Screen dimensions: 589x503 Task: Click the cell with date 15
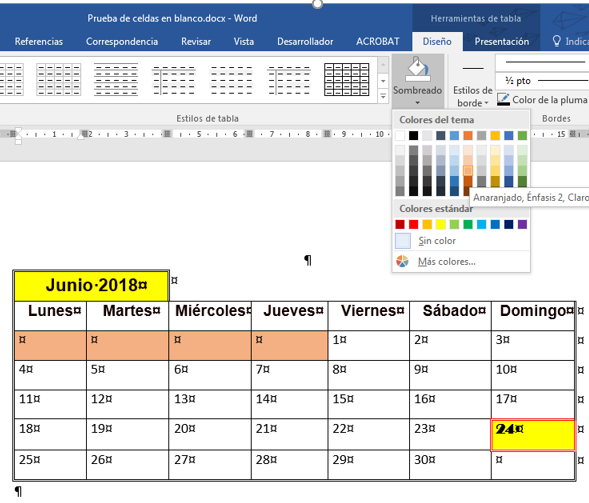point(369,405)
